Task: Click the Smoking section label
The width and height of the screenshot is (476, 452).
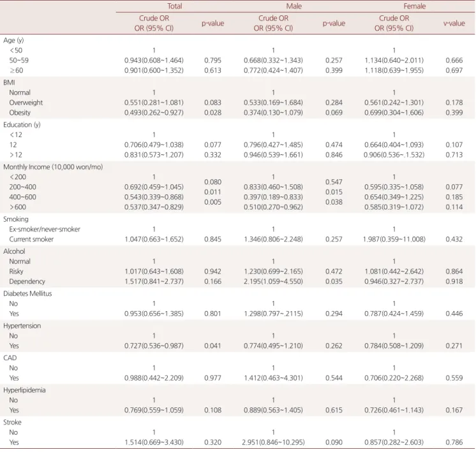Action: point(16,219)
